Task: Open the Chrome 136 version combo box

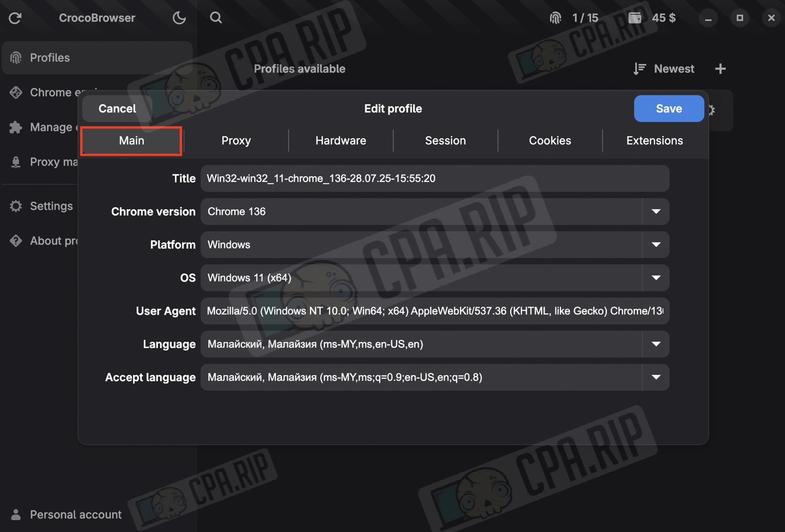Action: pos(435,211)
